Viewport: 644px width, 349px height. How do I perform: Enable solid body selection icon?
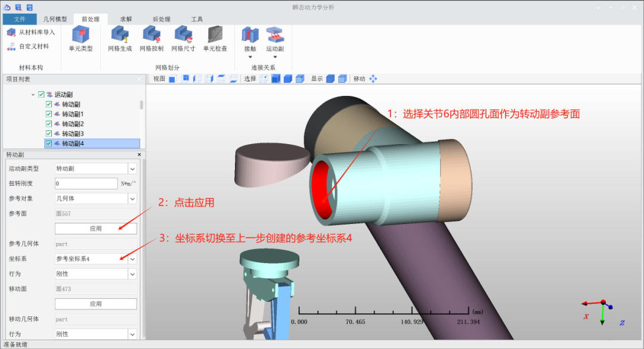click(x=288, y=79)
